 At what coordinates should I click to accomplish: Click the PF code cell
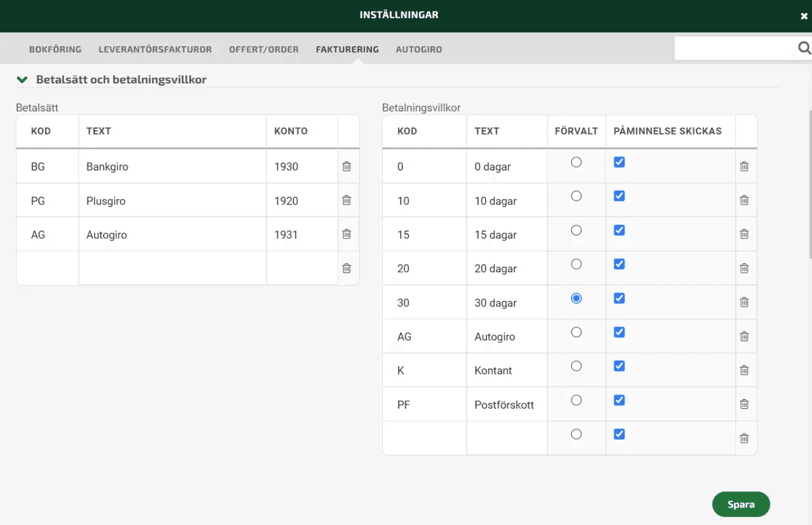tap(424, 404)
